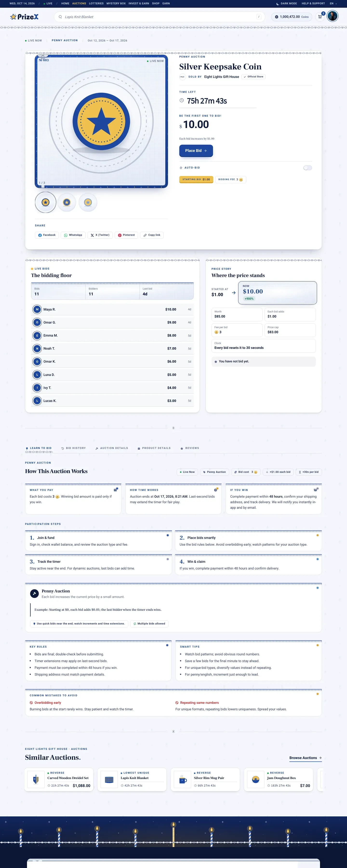The image size is (347, 868).
Task: Share on Pinterest
Action: click(126, 235)
